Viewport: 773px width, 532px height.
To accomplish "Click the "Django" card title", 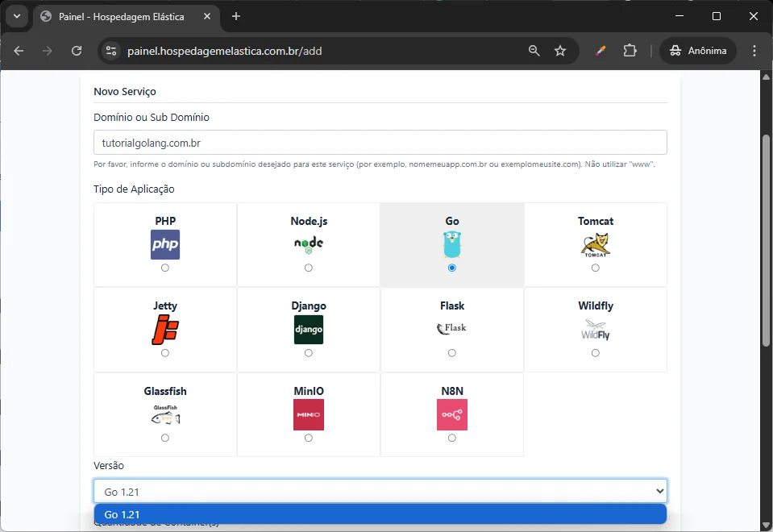I will [309, 305].
